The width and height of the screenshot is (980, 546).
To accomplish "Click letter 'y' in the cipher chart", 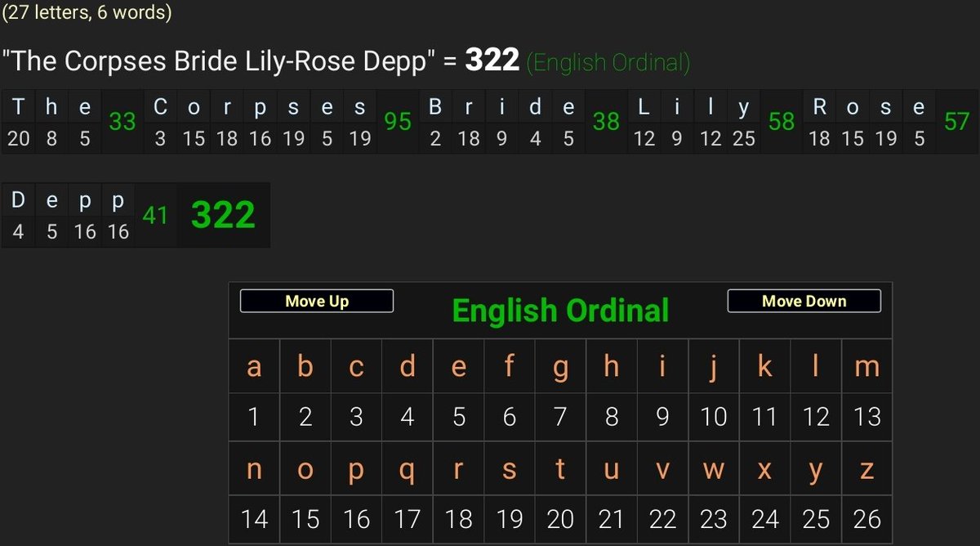I will pyautogui.click(x=816, y=469).
